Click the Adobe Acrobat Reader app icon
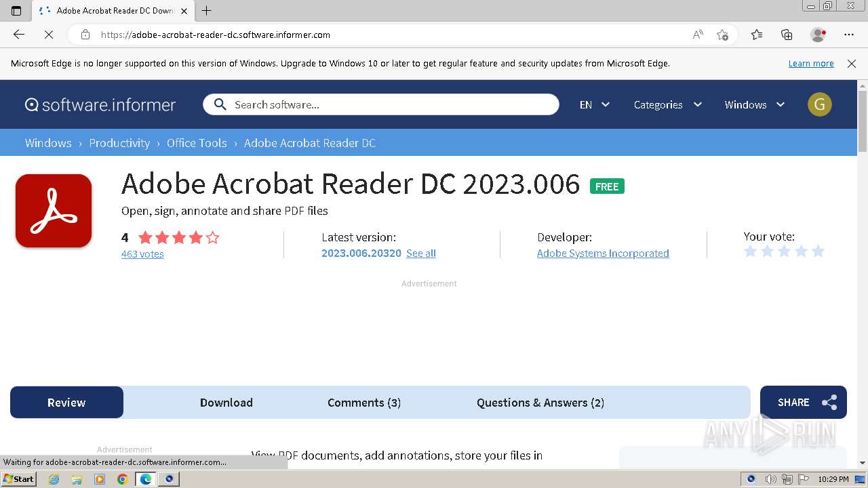868x488 pixels. 54,211
